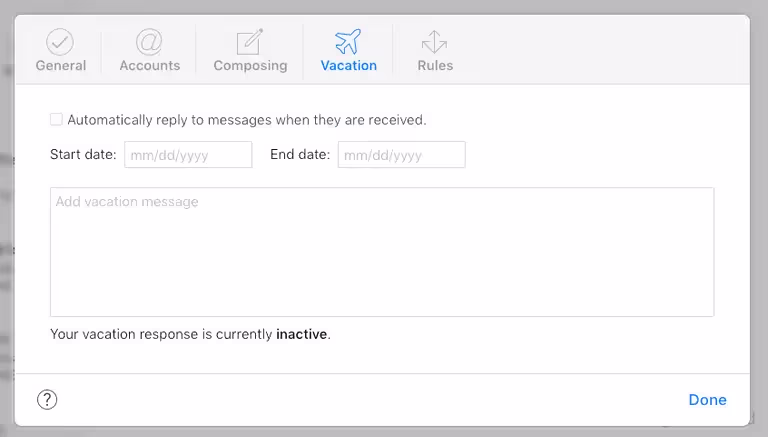Select the Vacation tab label

(348, 66)
